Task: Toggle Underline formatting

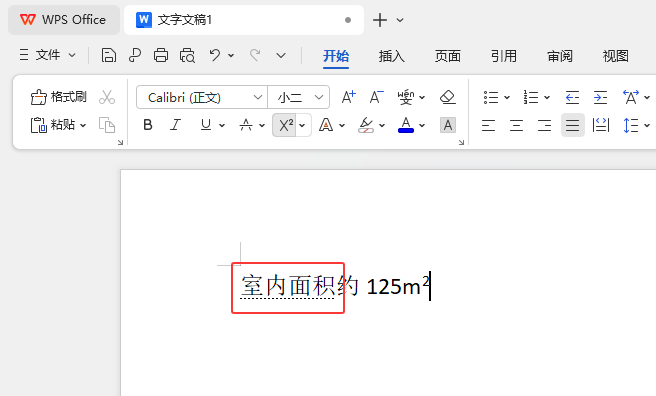Action: point(206,125)
